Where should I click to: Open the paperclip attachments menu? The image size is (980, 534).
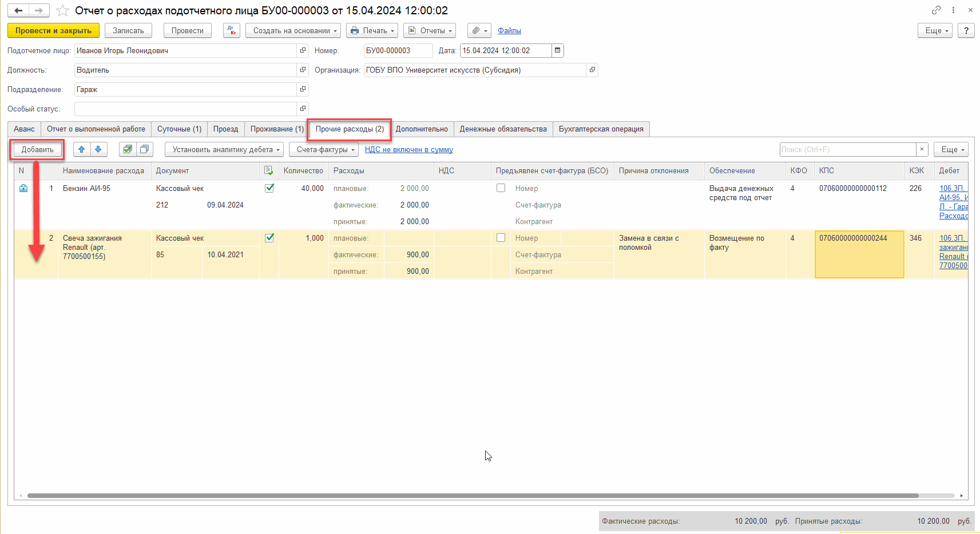[x=479, y=30]
